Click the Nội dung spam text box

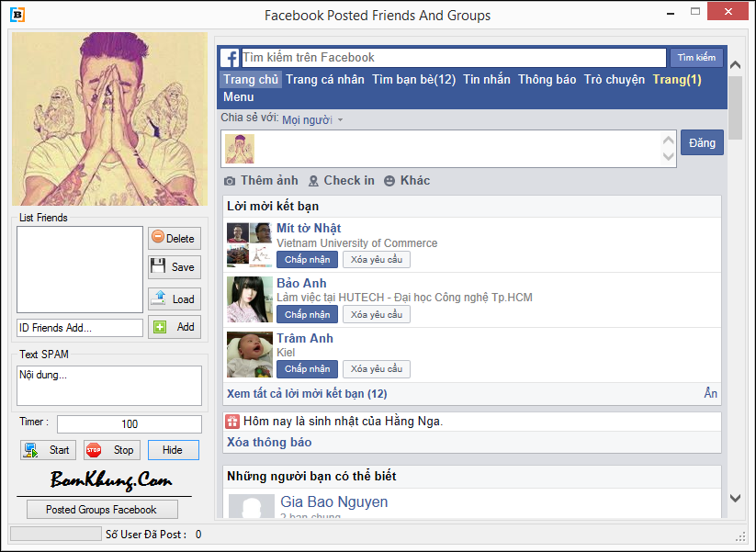109,385
